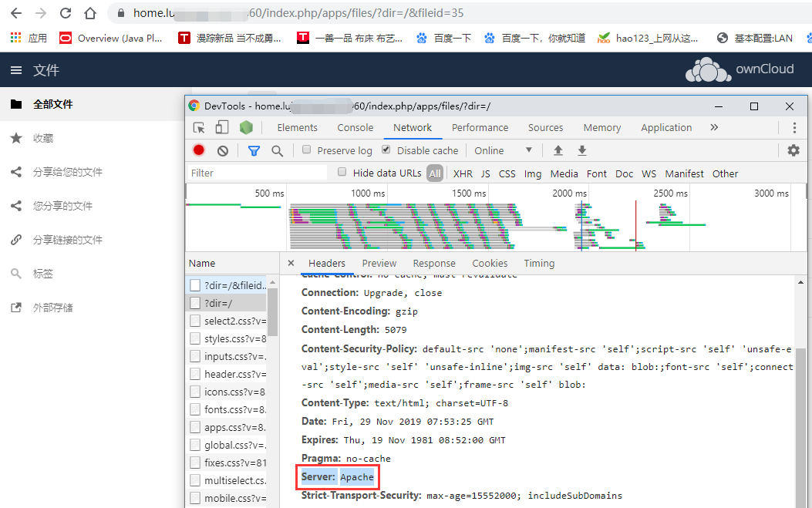Select the styles.css request
The width and height of the screenshot is (812, 508).
click(x=227, y=338)
